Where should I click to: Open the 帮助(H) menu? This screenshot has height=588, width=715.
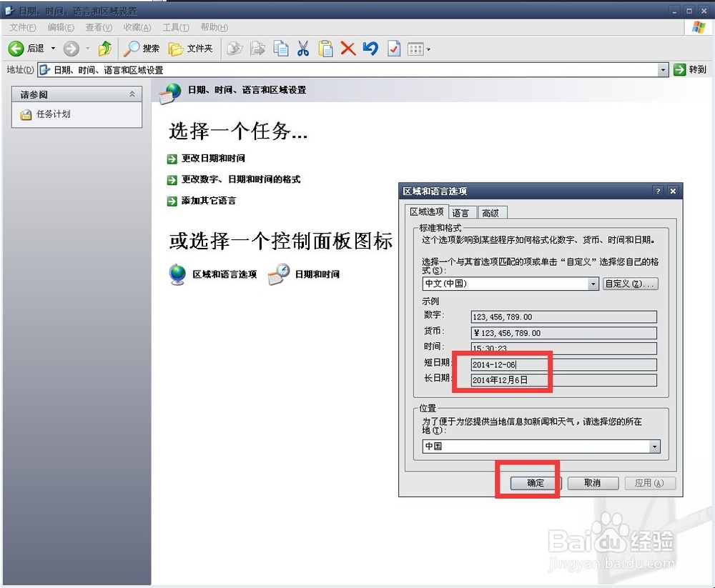pyautogui.click(x=214, y=27)
